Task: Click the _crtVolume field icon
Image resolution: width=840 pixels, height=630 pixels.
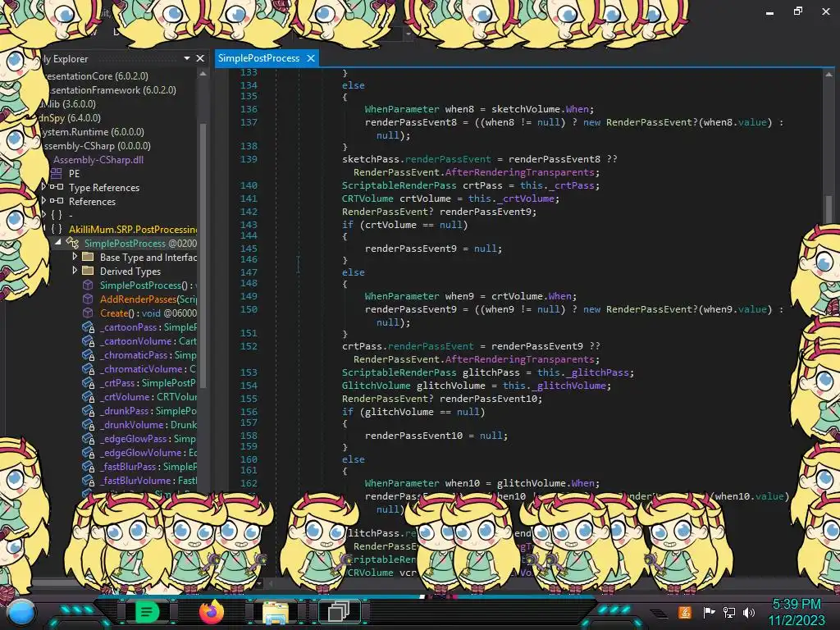Action: click(88, 396)
